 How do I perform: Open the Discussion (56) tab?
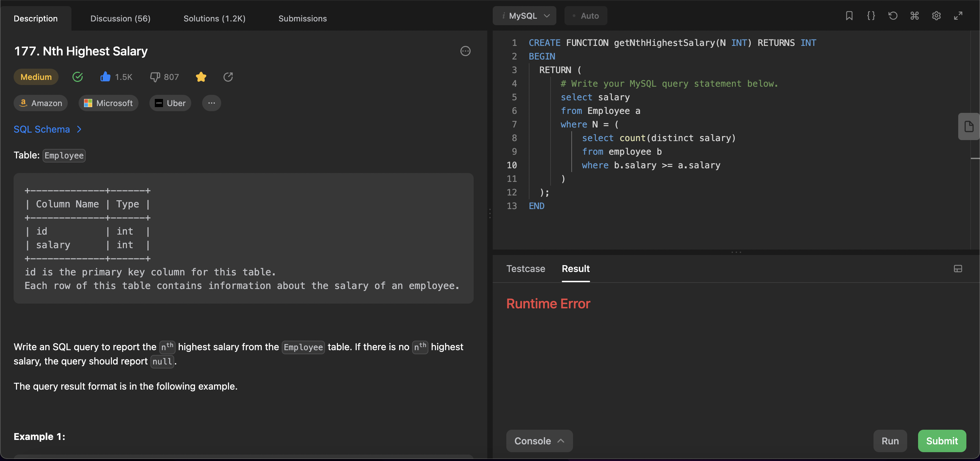click(120, 18)
